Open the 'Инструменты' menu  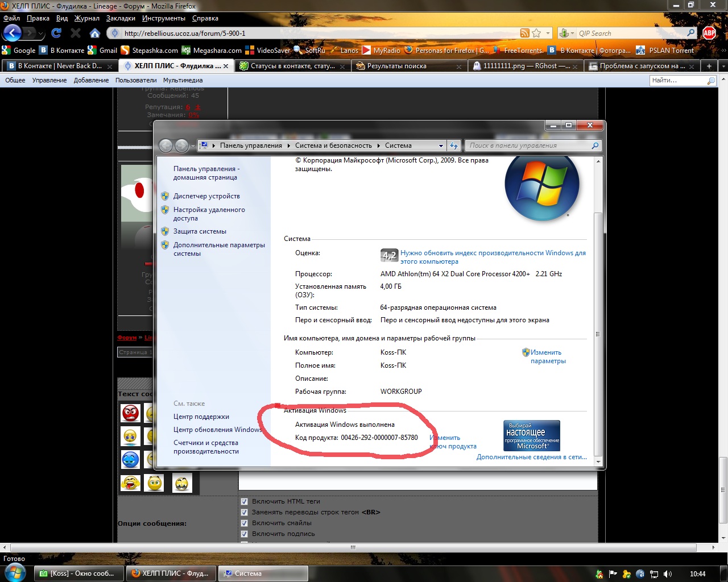click(163, 18)
